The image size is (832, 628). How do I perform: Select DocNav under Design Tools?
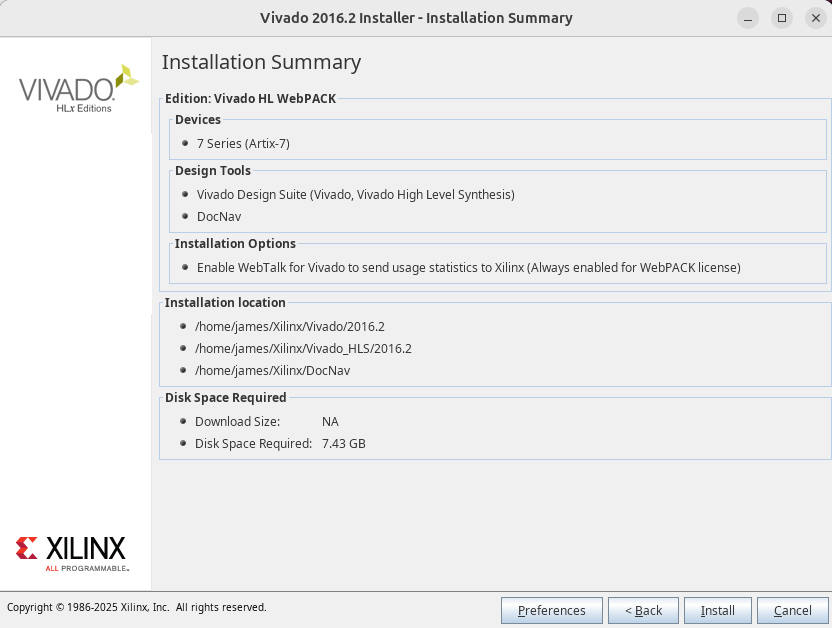tap(219, 216)
